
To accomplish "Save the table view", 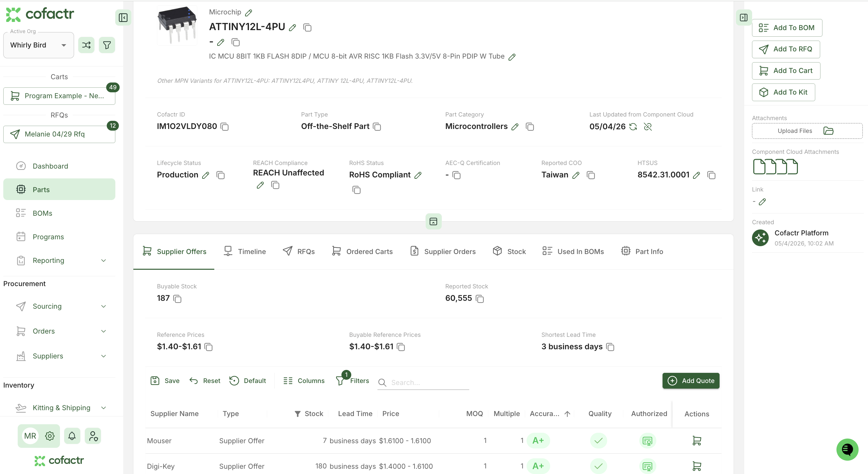I will [165, 381].
